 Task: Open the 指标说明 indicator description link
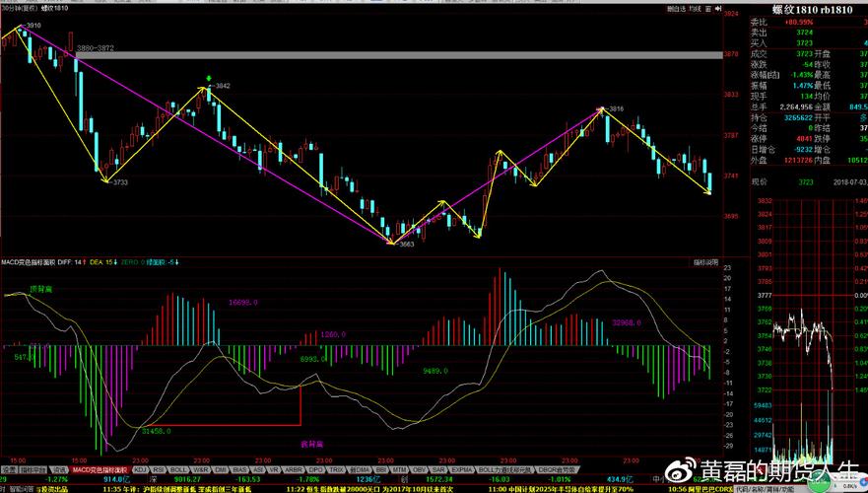tap(705, 262)
